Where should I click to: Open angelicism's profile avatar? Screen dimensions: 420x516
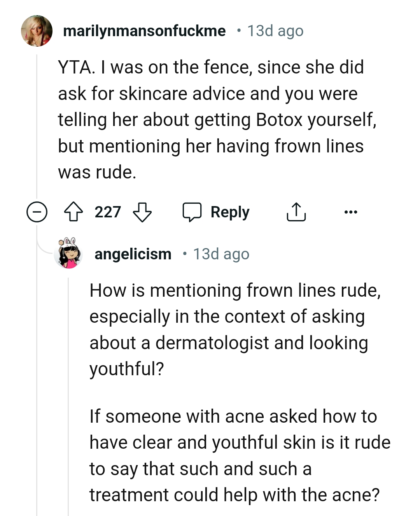click(69, 254)
